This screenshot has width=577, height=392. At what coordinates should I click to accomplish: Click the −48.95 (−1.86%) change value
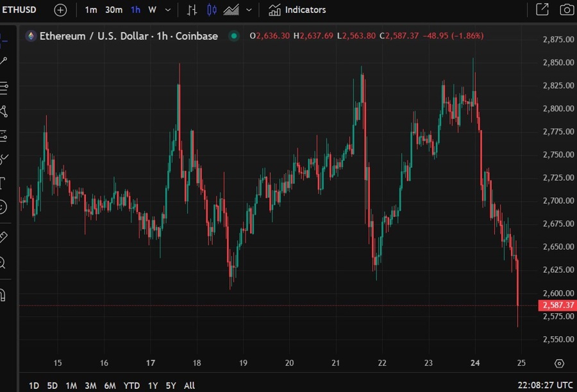[x=453, y=36]
